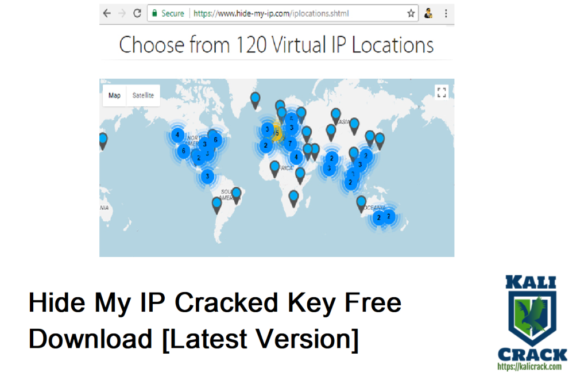Click the East Africa location pin
This screenshot has height=372, width=588.
click(x=300, y=176)
